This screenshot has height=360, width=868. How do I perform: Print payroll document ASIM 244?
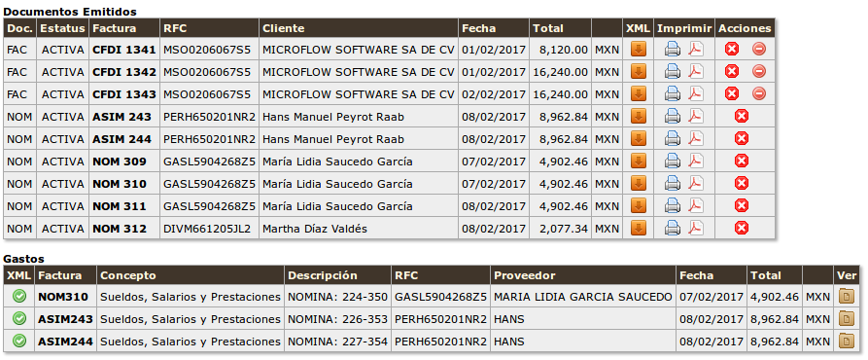672,138
